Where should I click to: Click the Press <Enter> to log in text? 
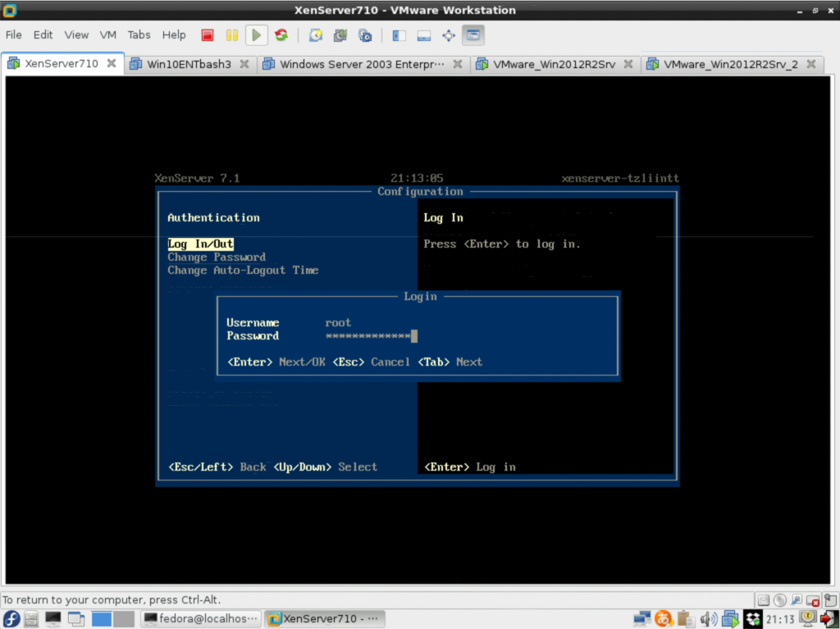coord(502,244)
